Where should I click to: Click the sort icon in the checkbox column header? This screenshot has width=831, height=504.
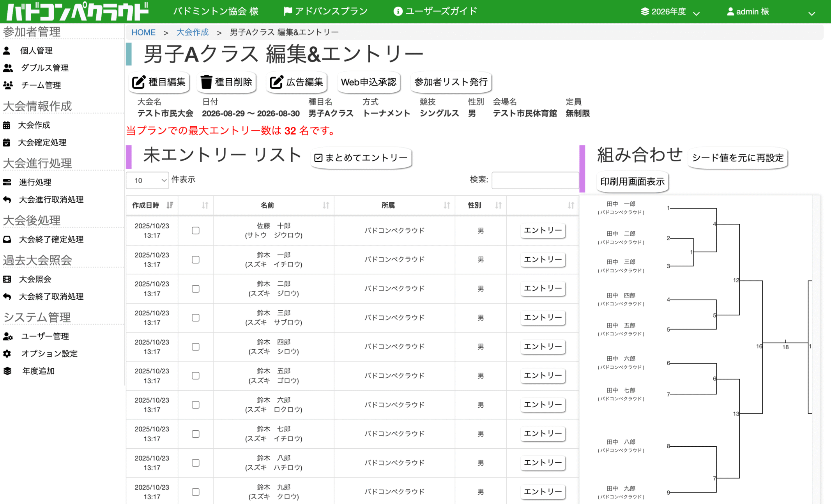pyautogui.click(x=205, y=205)
